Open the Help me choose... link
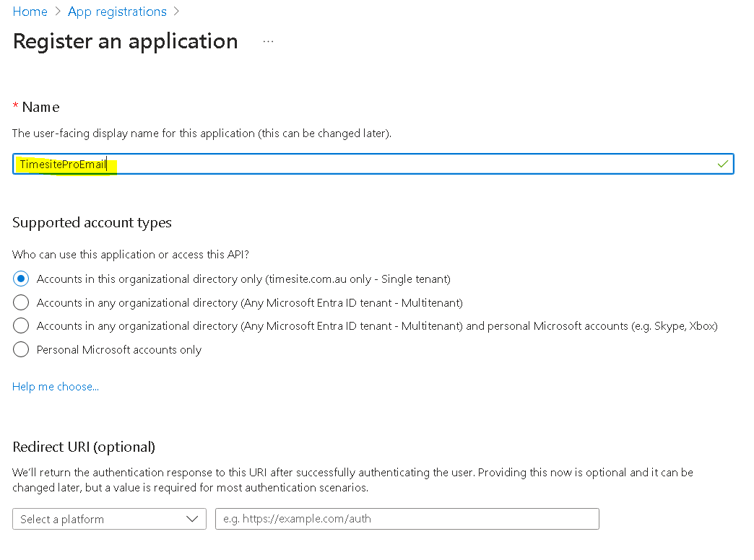This screenshot has width=754, height=560. click(x=56, y=387)
